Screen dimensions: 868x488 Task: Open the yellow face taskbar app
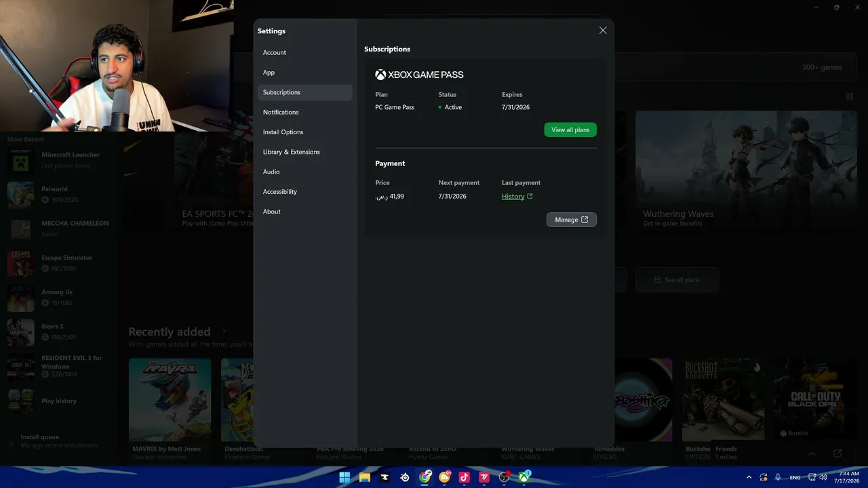tap(445, 477)
